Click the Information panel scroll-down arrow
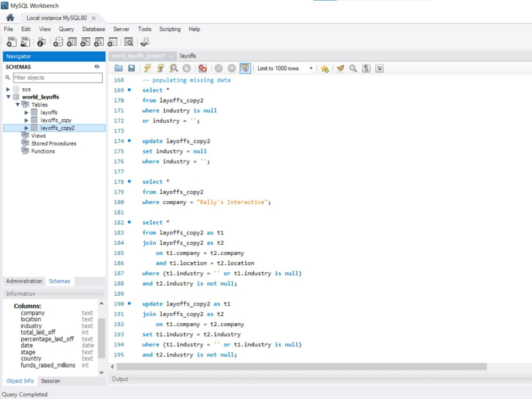 click(102, 372)
